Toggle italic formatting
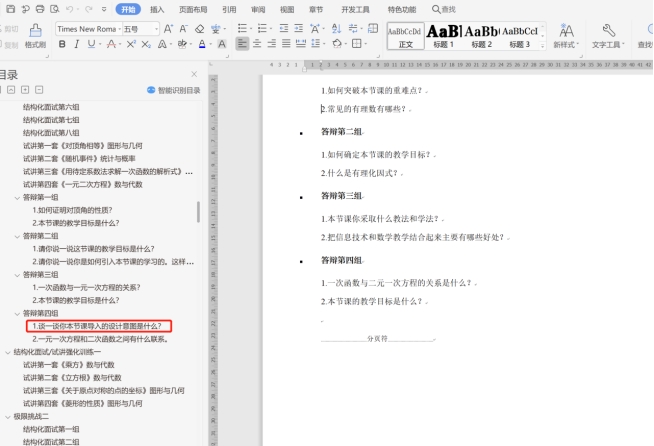This screenshot has width=654, height=446. pos(75,45)
